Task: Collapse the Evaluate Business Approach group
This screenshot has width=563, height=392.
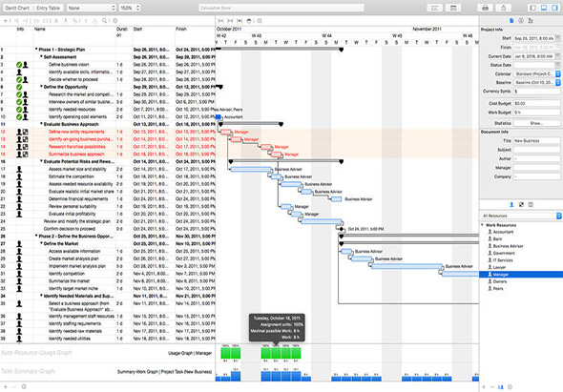Action: (41, 124)
